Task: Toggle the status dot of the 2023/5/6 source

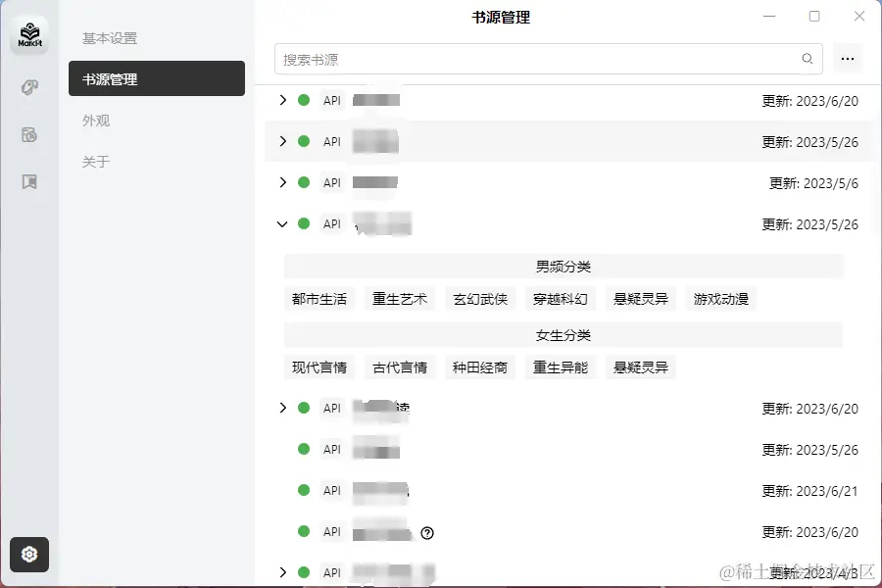Action: [302, 182]
